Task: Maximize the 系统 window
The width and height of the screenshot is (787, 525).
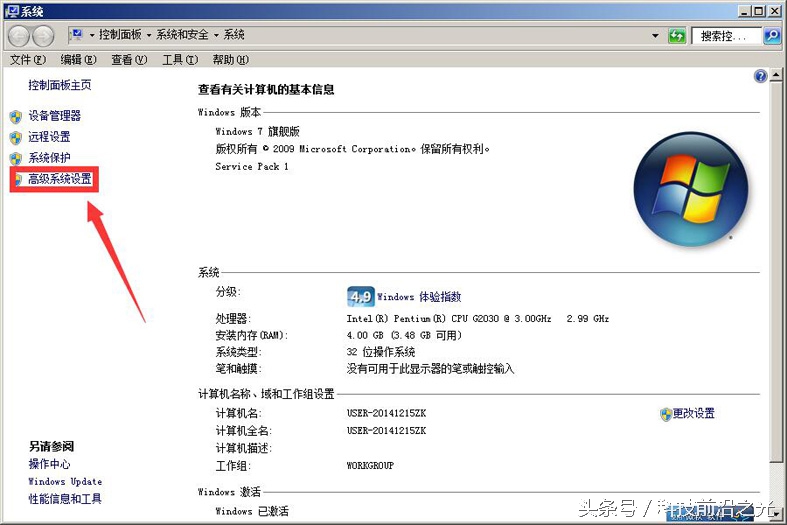Action: [758, 11]
